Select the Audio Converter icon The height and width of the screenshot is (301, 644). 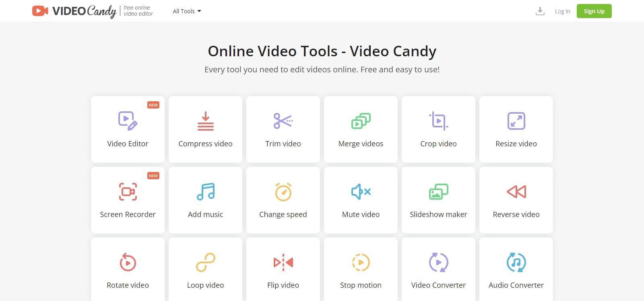[516, 262]
